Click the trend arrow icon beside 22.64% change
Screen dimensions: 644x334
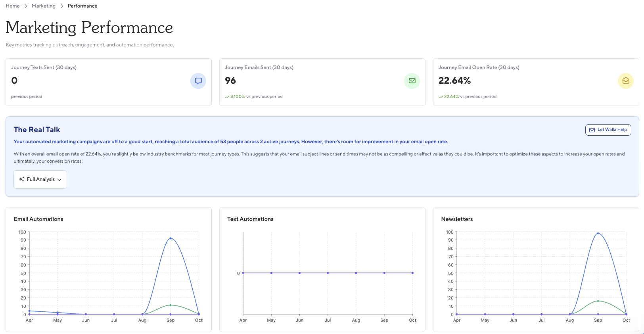click(441, 97)
